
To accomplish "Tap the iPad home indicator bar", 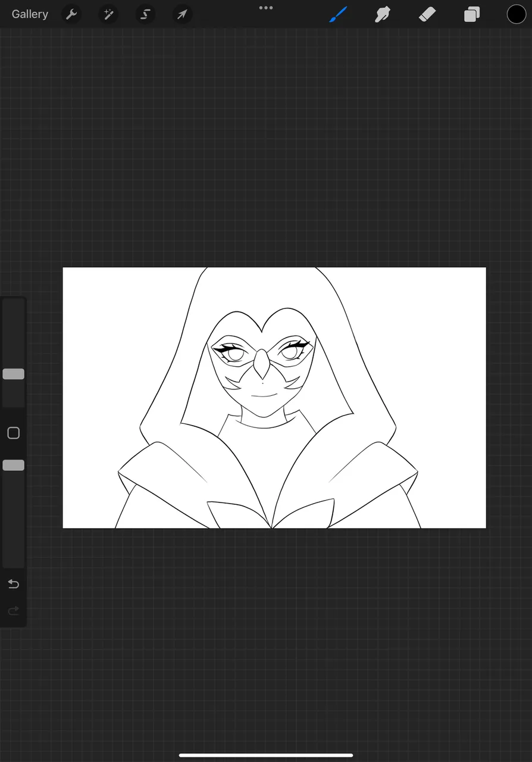I will (x=266, y=755).
